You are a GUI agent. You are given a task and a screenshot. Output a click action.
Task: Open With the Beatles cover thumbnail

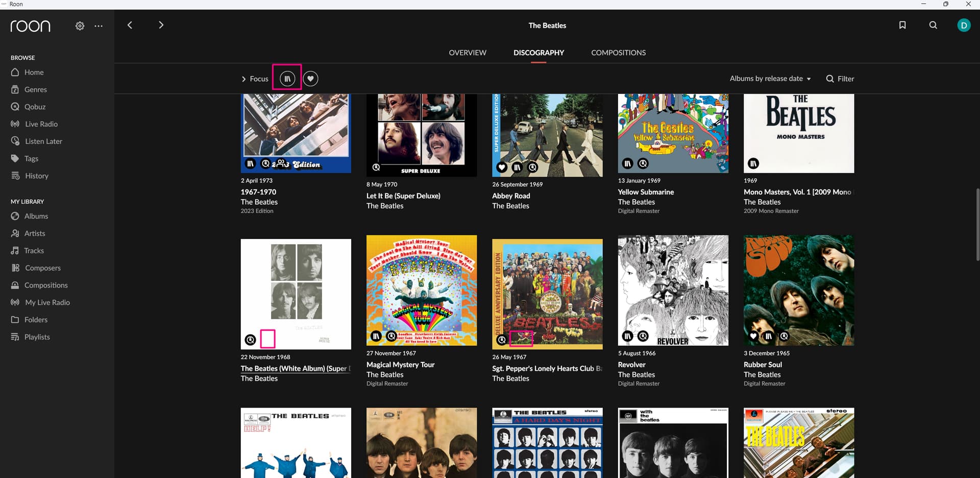pos(673,443)
